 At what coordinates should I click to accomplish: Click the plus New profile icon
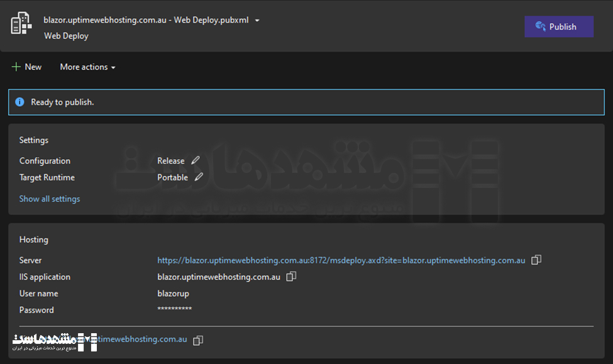point(16,67)
